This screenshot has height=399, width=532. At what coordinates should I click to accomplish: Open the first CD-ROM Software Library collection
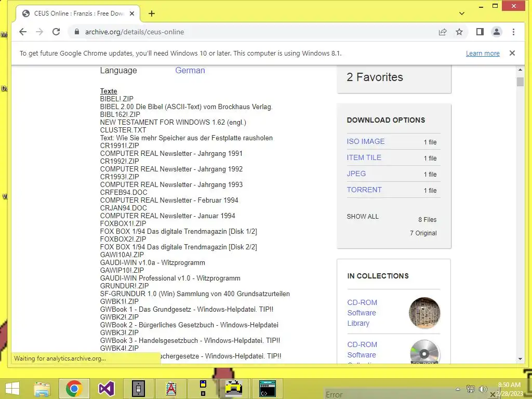pos(362,313)
